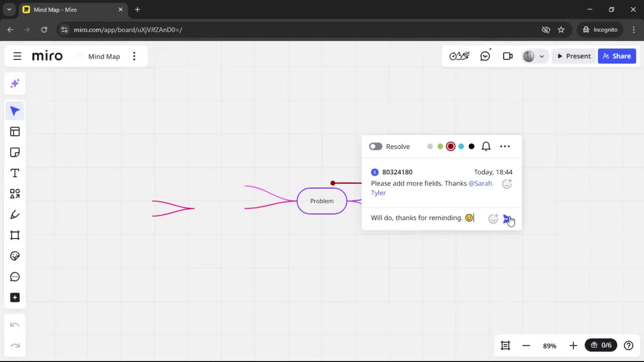Add reaction to Sarah Tyler comment
The image size is (644, 362).
507,184
